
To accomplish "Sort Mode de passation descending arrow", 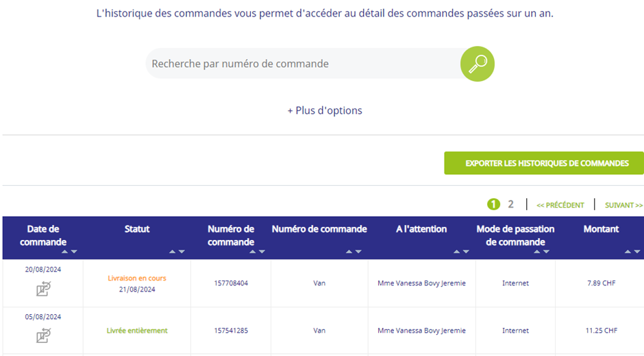I will (x=546, y=252).
